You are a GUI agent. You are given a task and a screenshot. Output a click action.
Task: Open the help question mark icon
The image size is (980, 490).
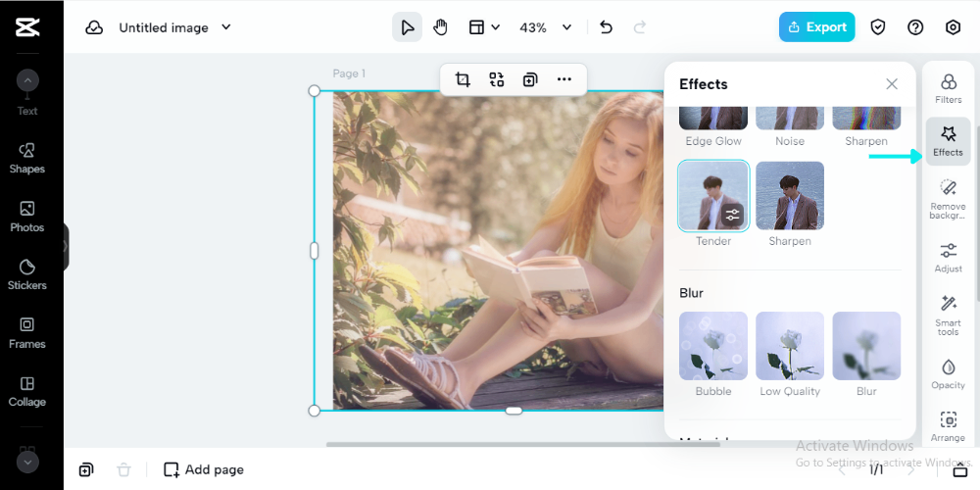pyautogui.click(x=915, y=26)
